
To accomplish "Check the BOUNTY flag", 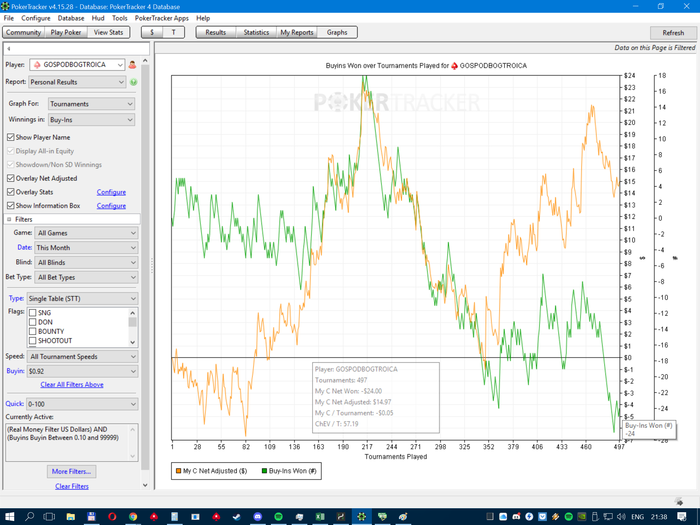I will pos(33,331).
